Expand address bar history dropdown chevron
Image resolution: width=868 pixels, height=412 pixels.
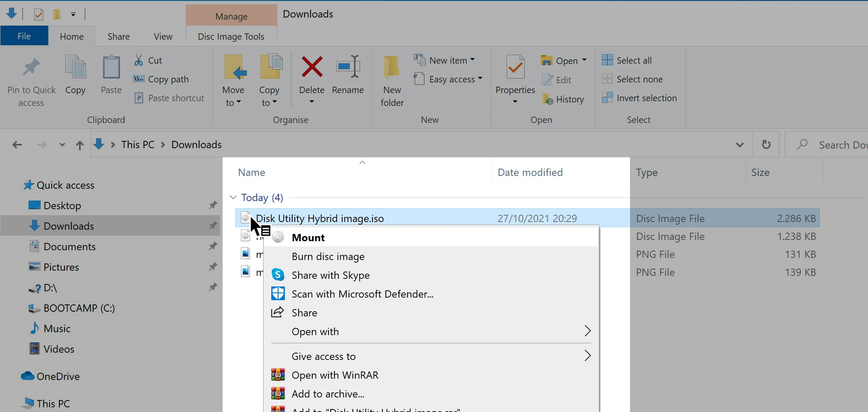740,145
